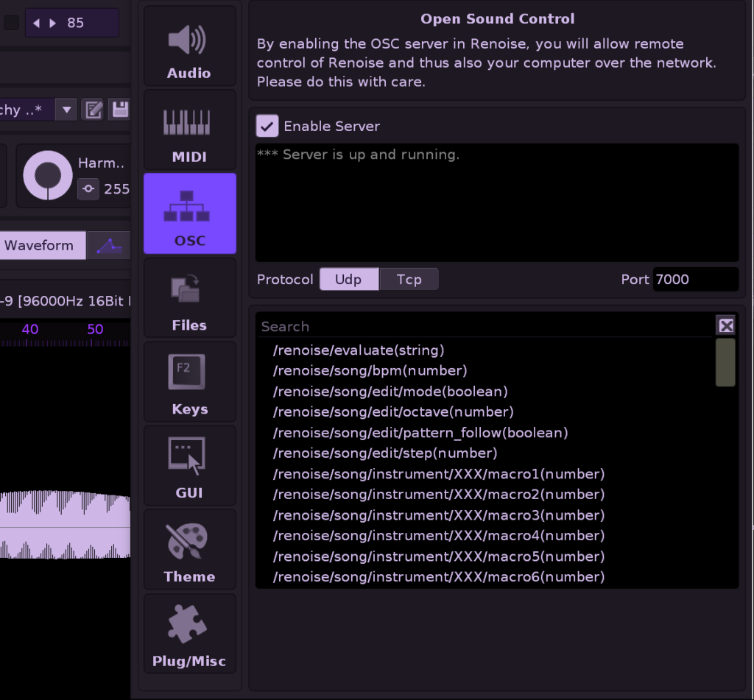The image size is (754, 700).
Task: Click the 'Server is up and running' log text
Action: 358,155
